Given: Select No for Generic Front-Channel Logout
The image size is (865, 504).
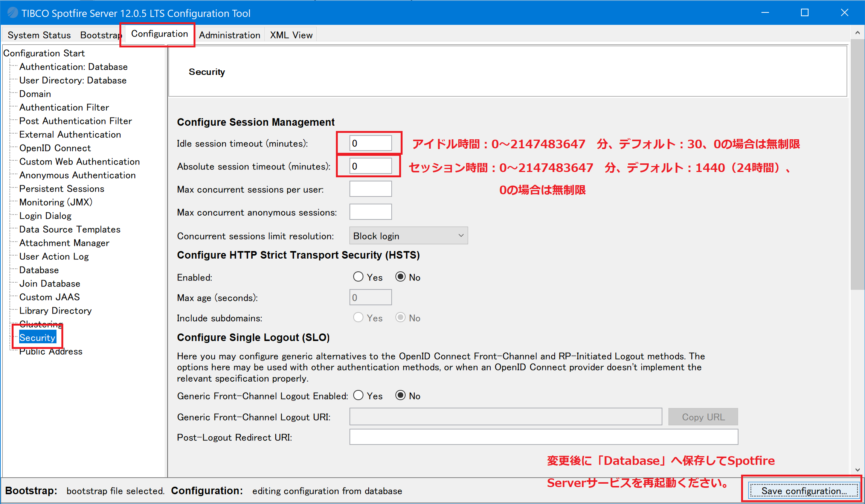Looking at the screenshot, I should click(400, 396).
